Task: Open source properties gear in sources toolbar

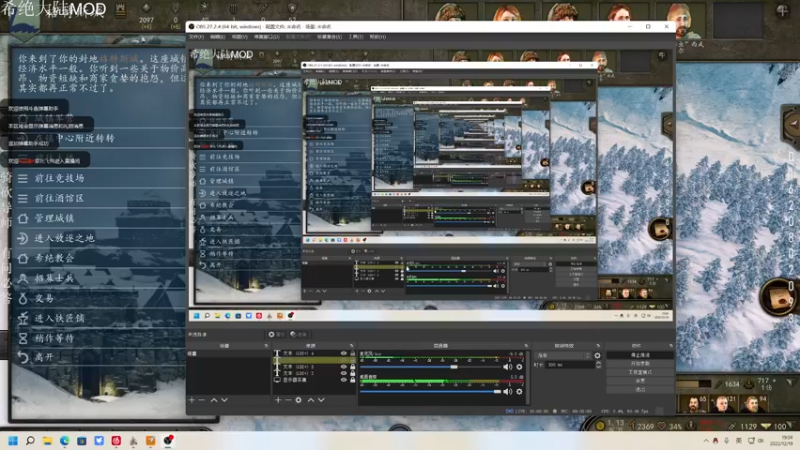Action: pos(298,400)
